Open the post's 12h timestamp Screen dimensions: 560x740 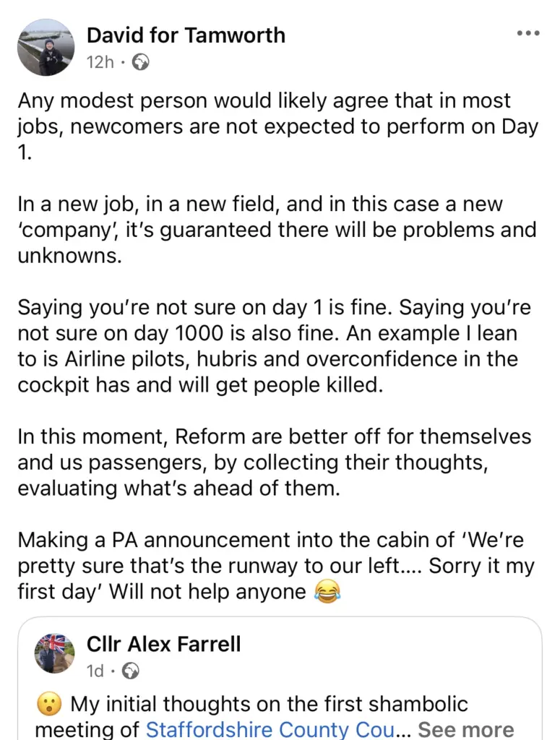coord(100,62)
